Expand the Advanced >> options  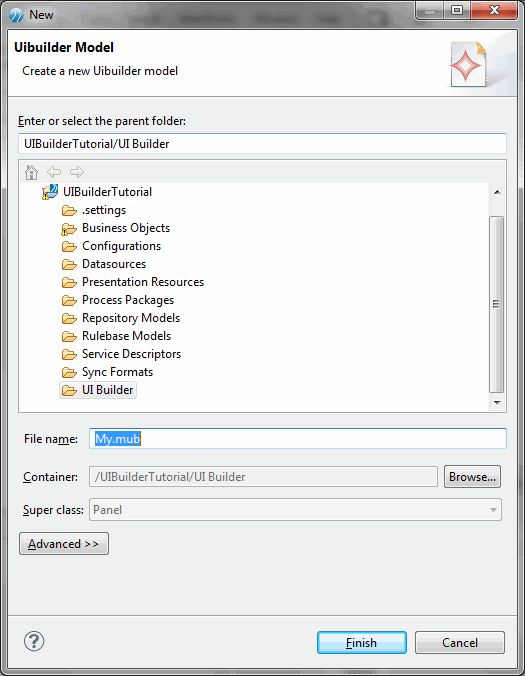[64, 544]
